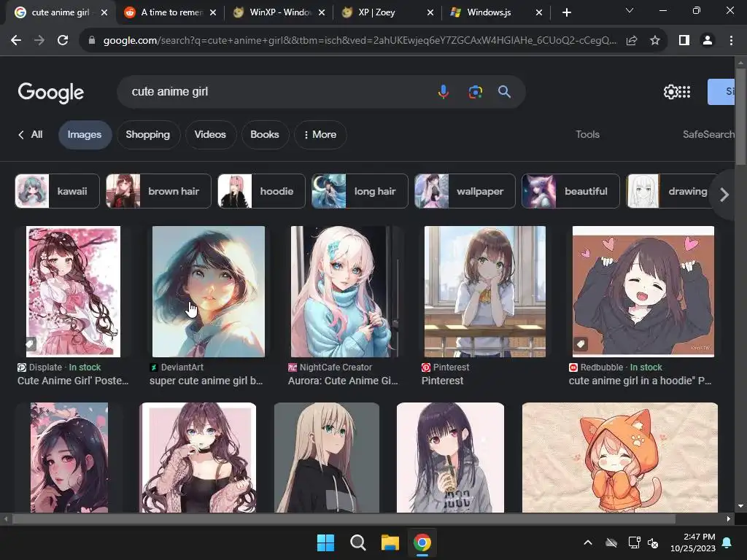Viewport: 747px width, 560px height.
Task: Filter by hoodie chip
Action: [x=262, y=192]
